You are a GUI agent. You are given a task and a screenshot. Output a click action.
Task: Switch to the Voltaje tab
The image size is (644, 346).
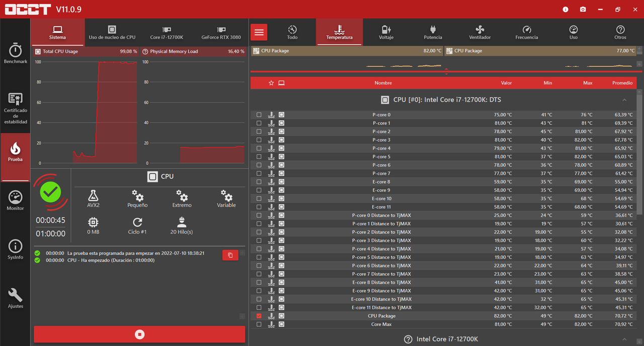pos(386,32)
